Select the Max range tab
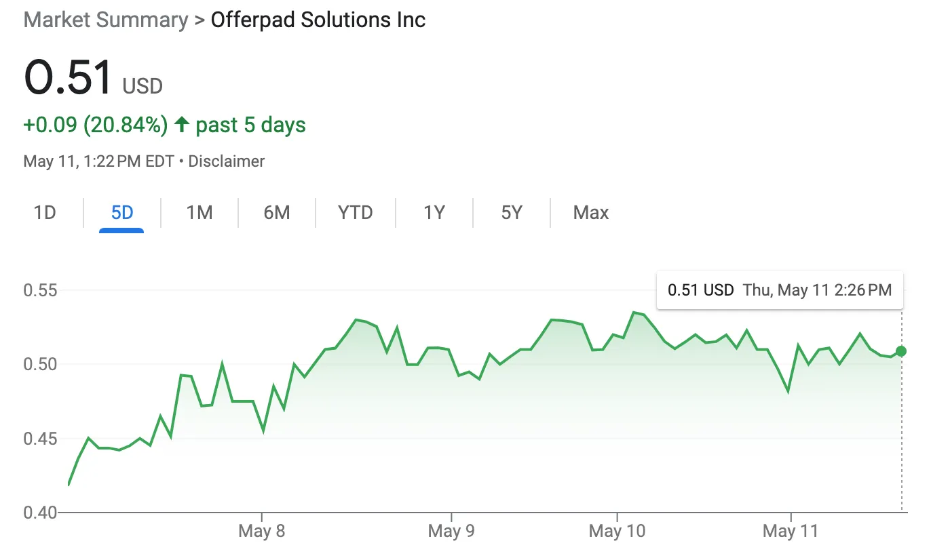The image size is (931, 560). 591,213
